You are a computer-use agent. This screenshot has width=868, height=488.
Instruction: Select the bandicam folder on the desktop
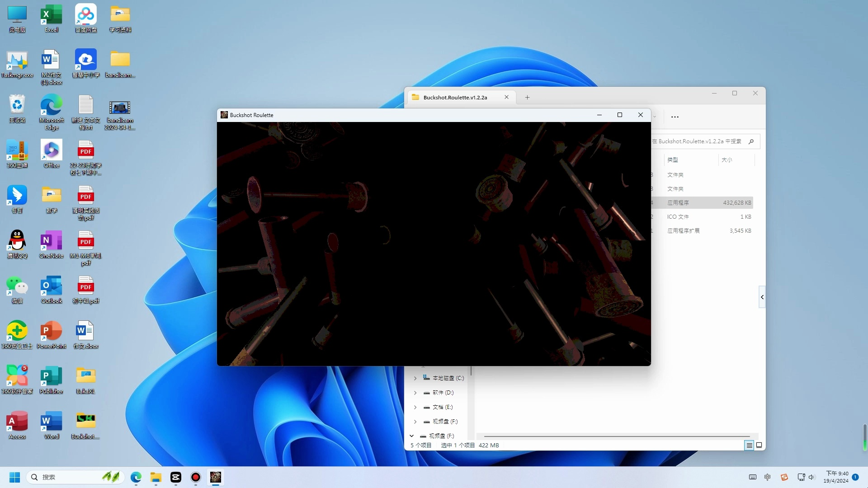click(120, 64)
